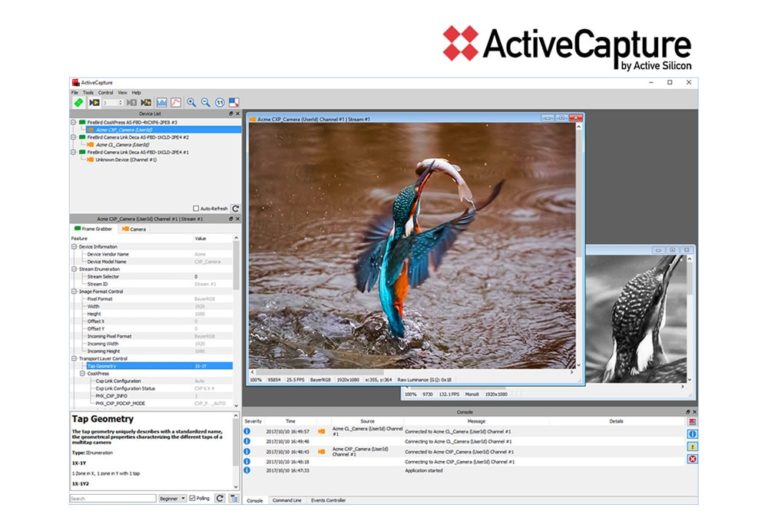The height and width of the screenshot is (511, 768).
Task: Filter console by info messages icon
Action: (692, 434)
